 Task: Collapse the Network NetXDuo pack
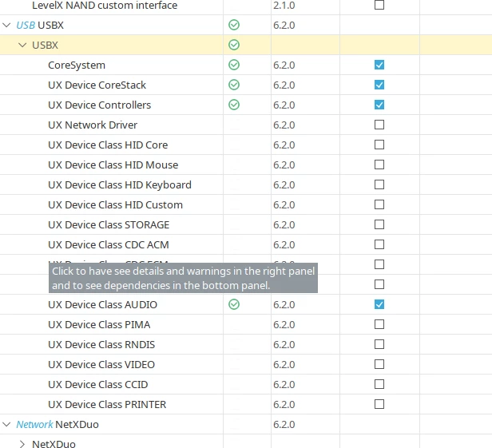pos(6,424)
